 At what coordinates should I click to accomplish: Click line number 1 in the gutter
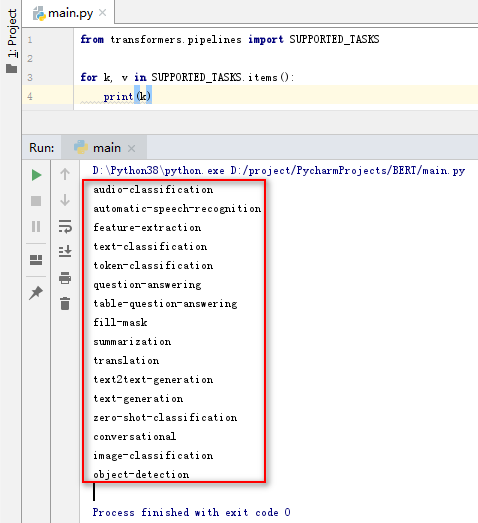coord(30,40)
